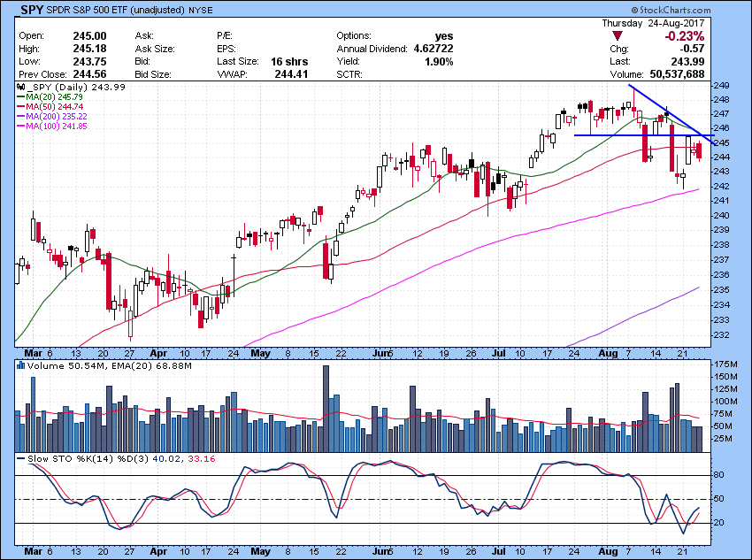
Task: Click the 232 price axis label
Action: 723,335
